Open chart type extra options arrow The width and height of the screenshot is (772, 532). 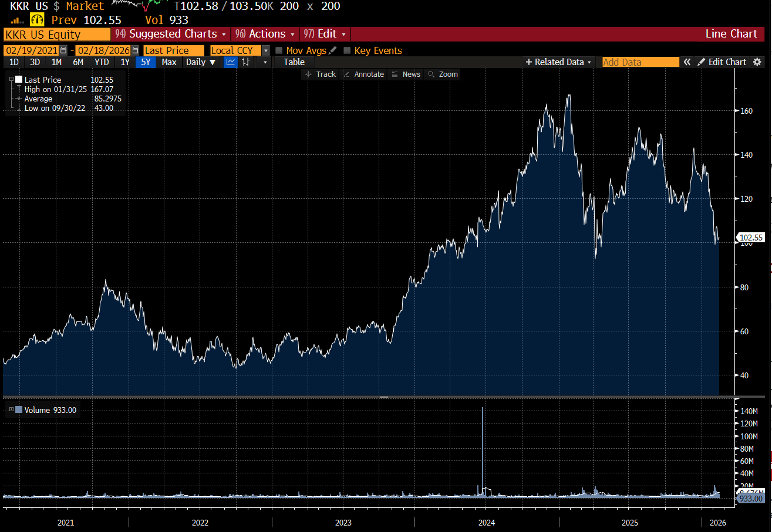[265, 62]
